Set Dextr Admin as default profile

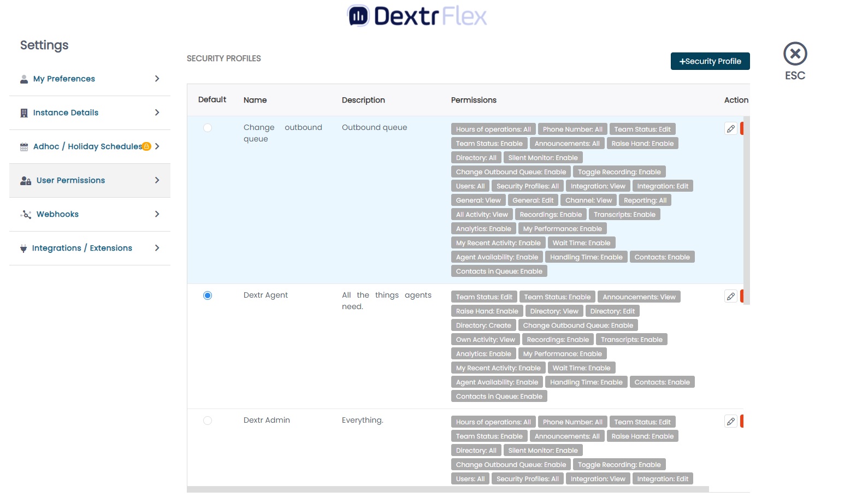tap(208, 421)
